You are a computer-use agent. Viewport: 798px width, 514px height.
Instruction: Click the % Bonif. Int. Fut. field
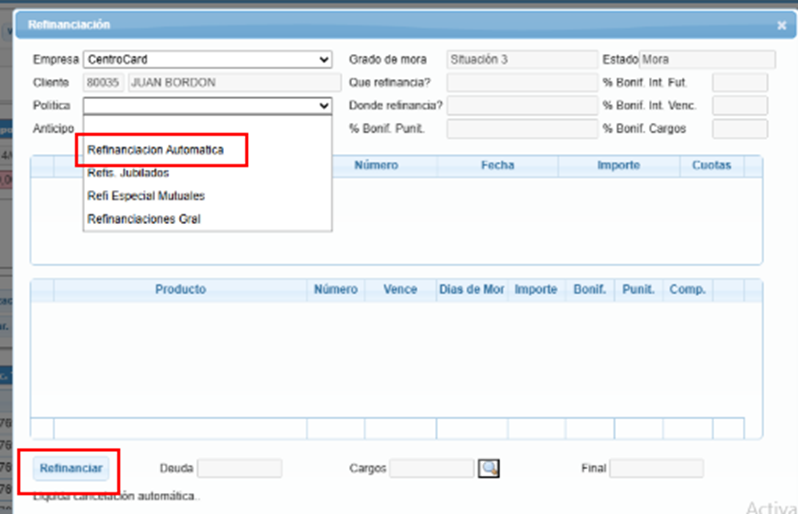(739, 83)
